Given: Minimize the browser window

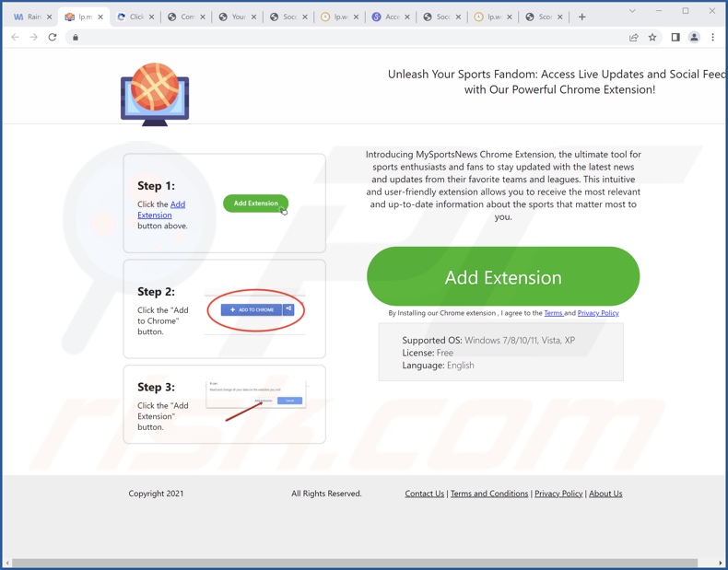Looking at the screenshot, I should (658, 11).
